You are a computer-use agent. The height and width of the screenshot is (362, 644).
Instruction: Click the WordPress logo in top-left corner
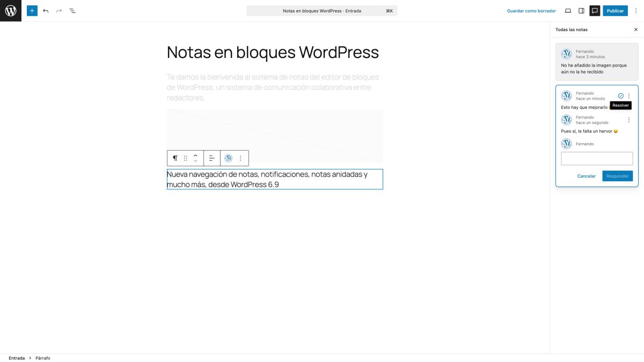(x=10, y=10)
